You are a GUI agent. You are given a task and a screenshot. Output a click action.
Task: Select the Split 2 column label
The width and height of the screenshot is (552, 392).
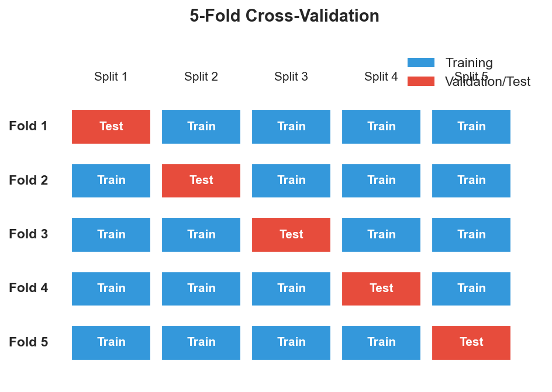pyautogui.click(x=201, y=77)
